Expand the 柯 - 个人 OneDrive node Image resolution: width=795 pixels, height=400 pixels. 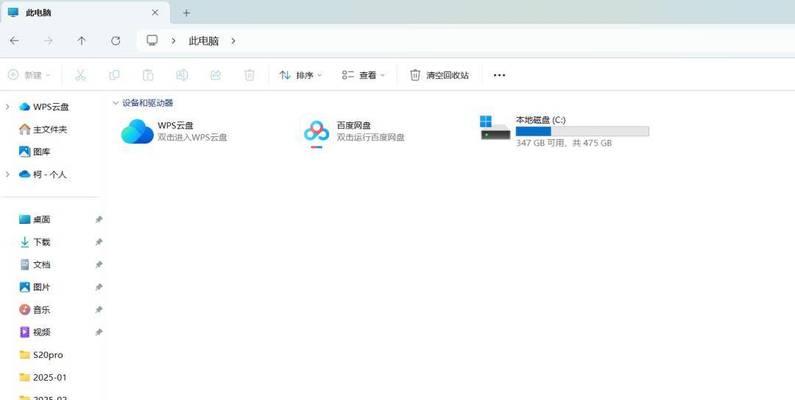click(7, 174)
